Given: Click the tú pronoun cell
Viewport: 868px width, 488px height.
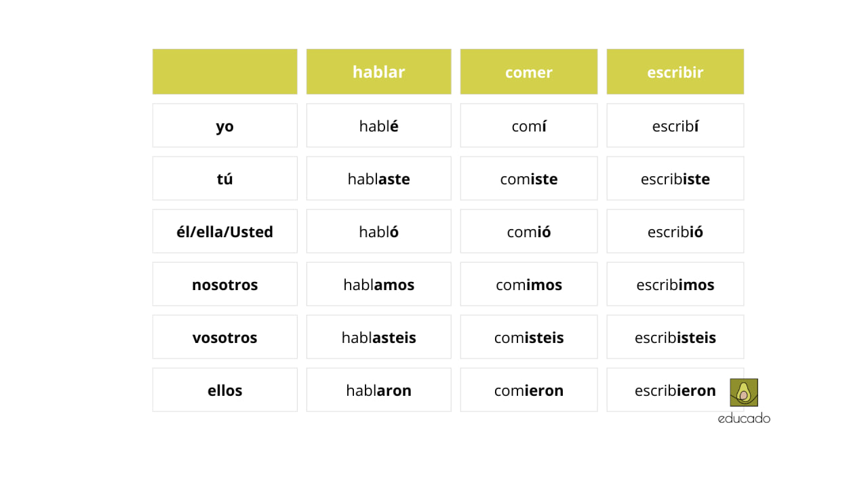Looking at the screenshot, I should click(x=224, y=178).
